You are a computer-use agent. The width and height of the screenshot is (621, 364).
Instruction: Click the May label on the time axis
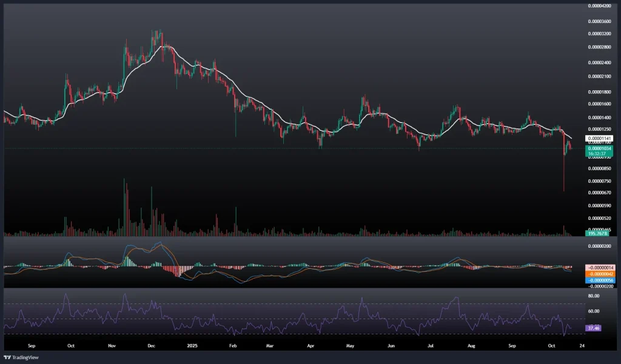point(349,345)
